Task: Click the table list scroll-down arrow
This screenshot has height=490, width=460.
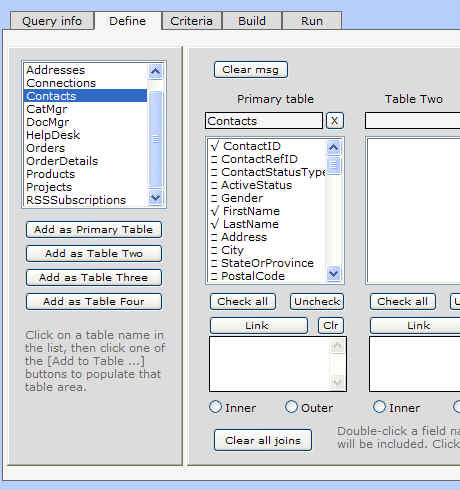Action: click(155, 197)
